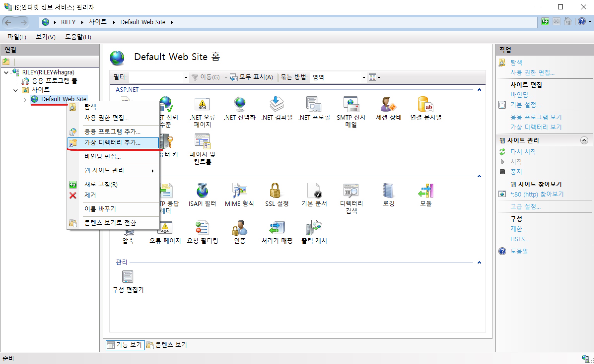
Task: Click the 다시 시작 link
Action: pos(523,152)
